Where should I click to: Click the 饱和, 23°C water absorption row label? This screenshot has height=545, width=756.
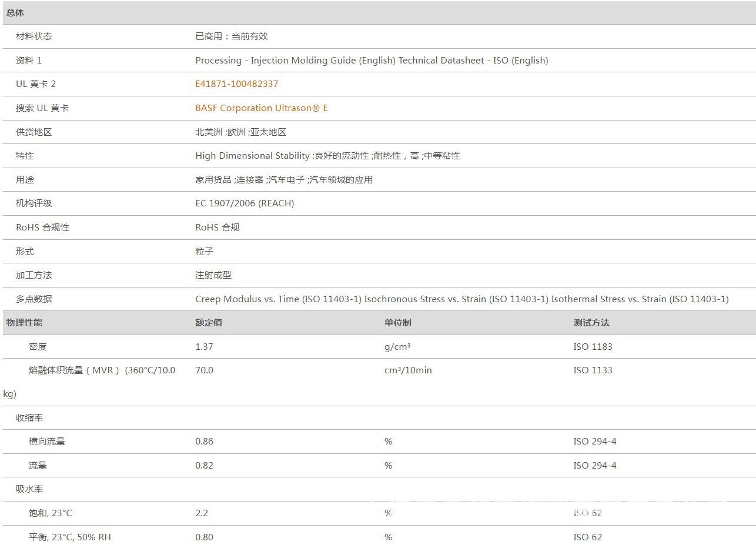[x=50, y=513]
